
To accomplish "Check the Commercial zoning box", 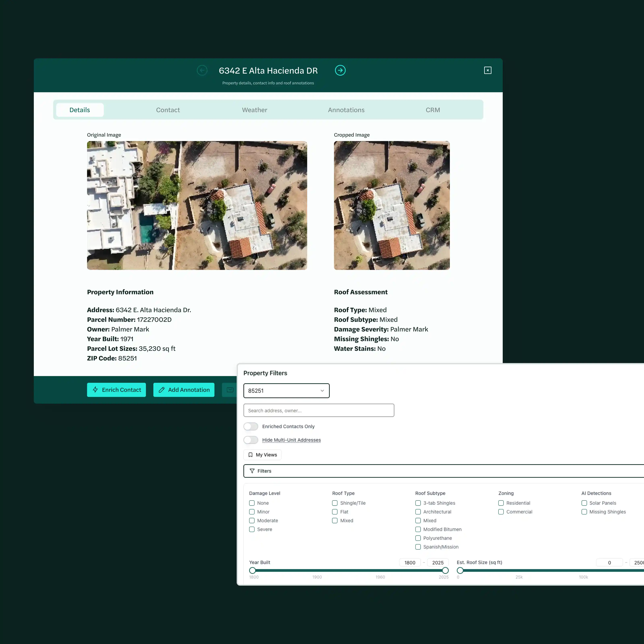I will (x=501, y=512).
